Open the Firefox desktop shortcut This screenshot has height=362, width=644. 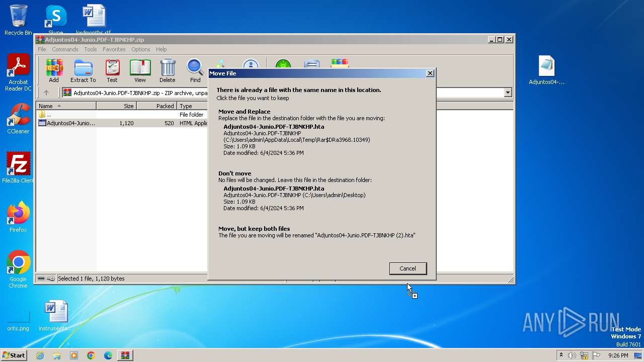coord(18,217)
